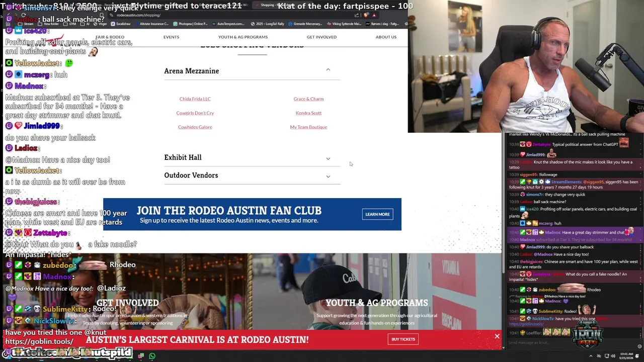Collapse the Arena Mezzanine section

(x=328, y=70)
